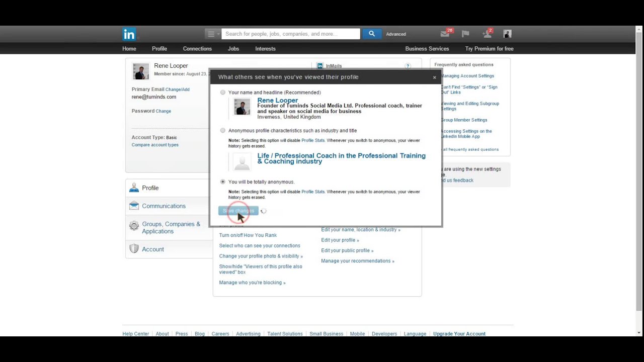Open Language footer link
The width and height of the screenshot is (644, 362).
coord(415,334)
